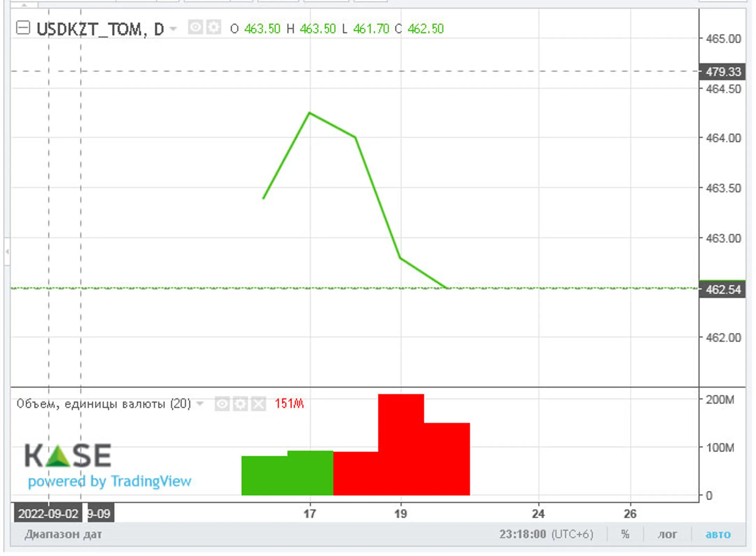Hide the USDKZT_TOM series using eye icon
Viewport: 756px width, 556px height.
coord(195,27)
